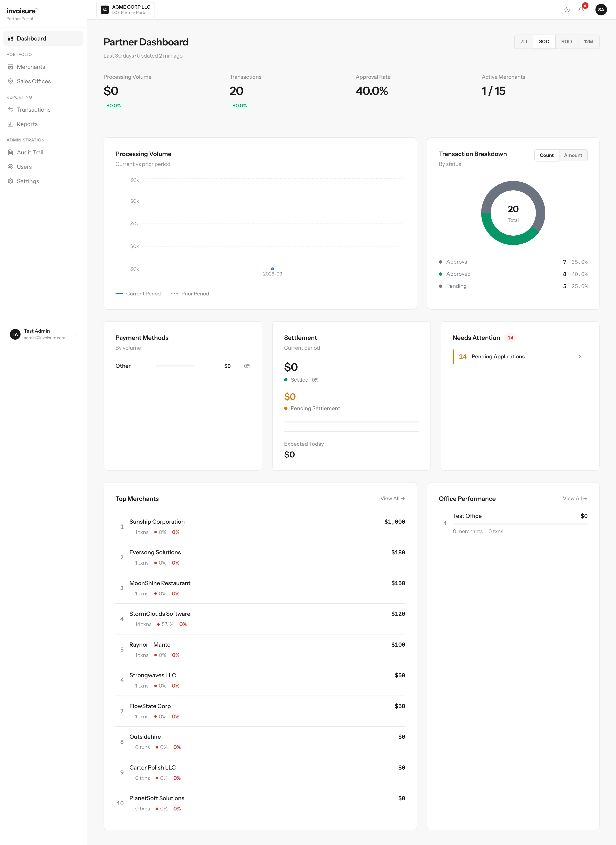Open notifications via the bell icon
Image resolution: width=616 pixels, height=845 pixels.
(581, 10)
